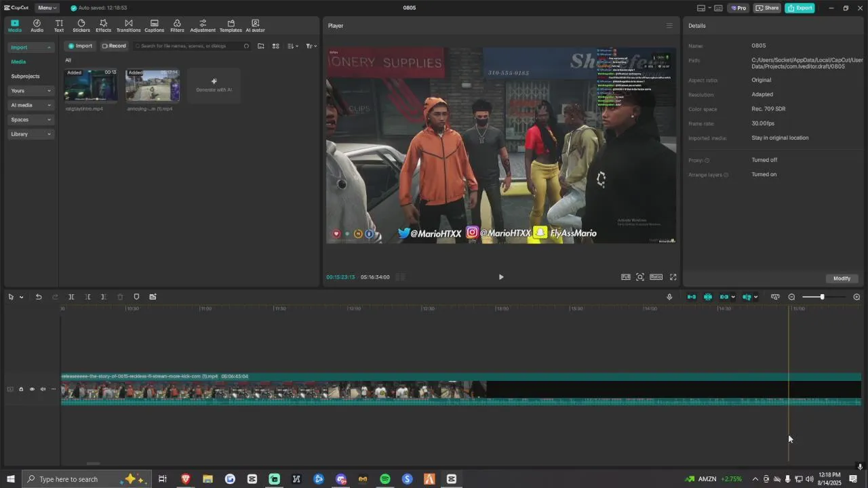The width and height of the screenshot is (868, 488).
Task: Click the AI avatar icon
Action: click(x=255, y=26)
